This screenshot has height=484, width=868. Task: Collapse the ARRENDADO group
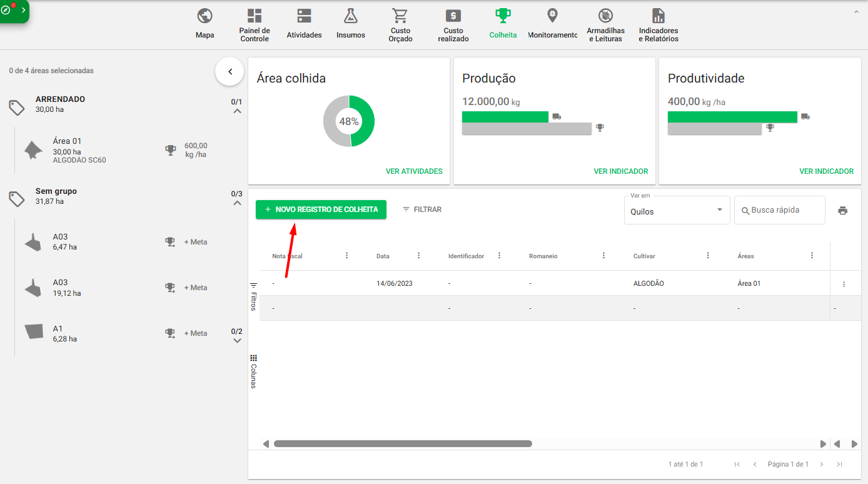[237, 111]
